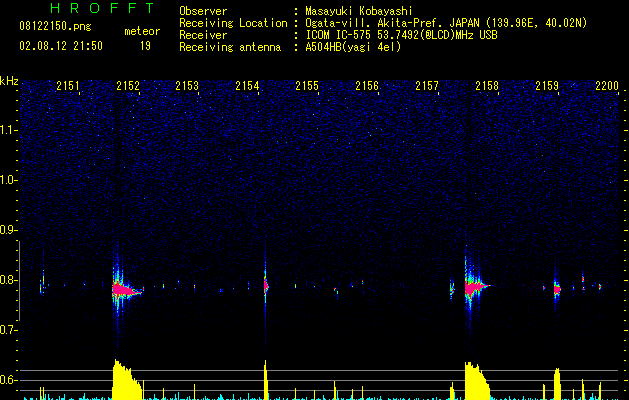Click the A504HB(yagi 4el) antenna text
Image resolution: width=629 pixels, height=400 pixels.
[x=353, y=47]
